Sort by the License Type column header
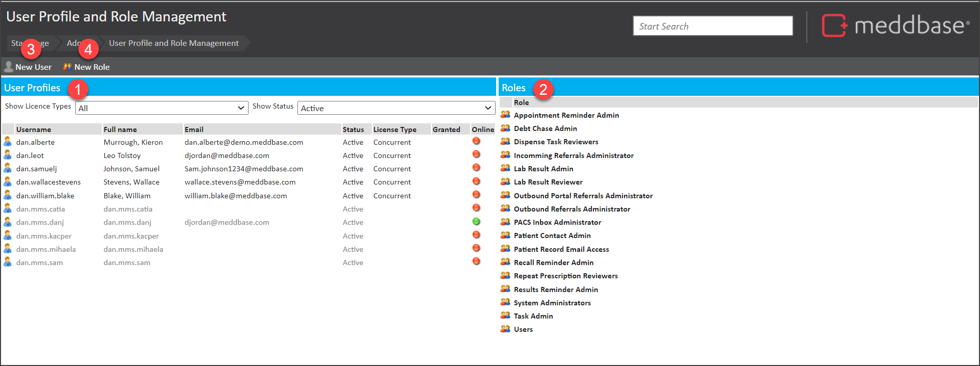The height and width of the screenshot is (366, 980). 395,129
